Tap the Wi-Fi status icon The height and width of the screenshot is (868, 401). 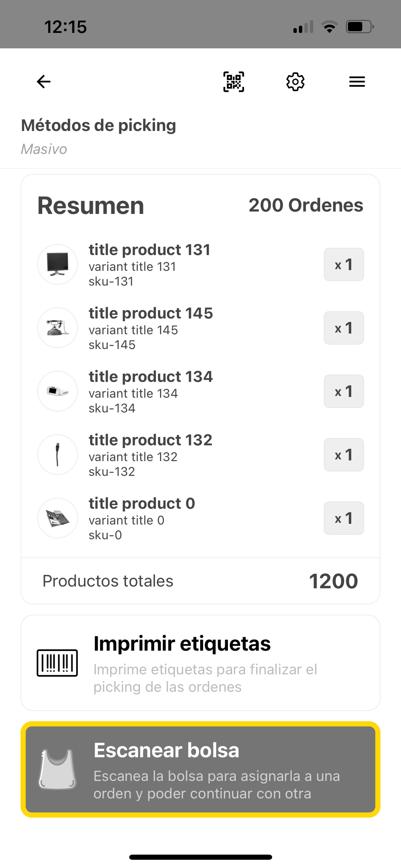click(329, 27)
